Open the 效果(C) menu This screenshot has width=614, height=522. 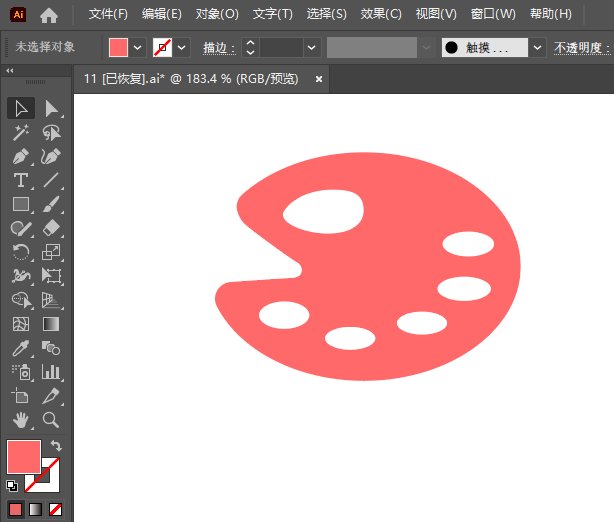click(381, 14)
